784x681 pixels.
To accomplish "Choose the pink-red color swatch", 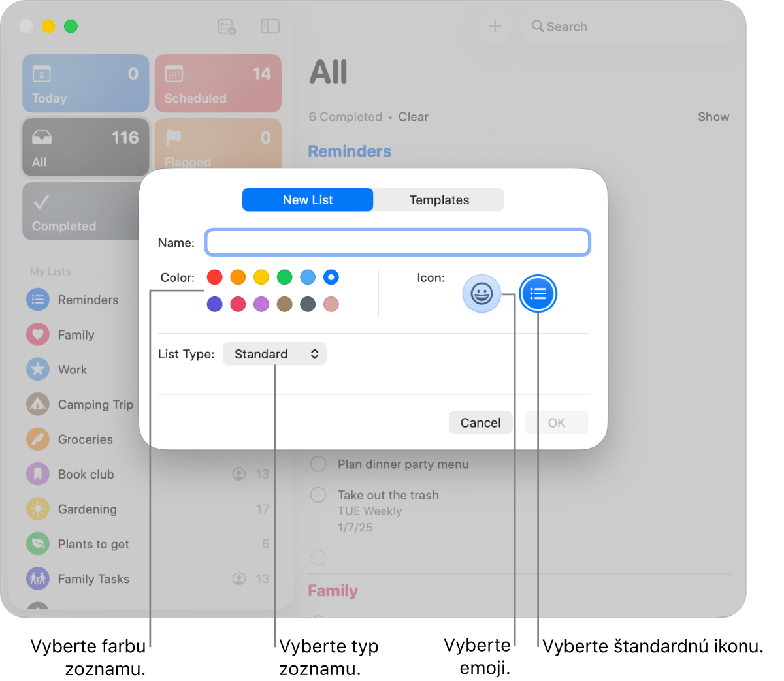I will click(x=238, y=304).
